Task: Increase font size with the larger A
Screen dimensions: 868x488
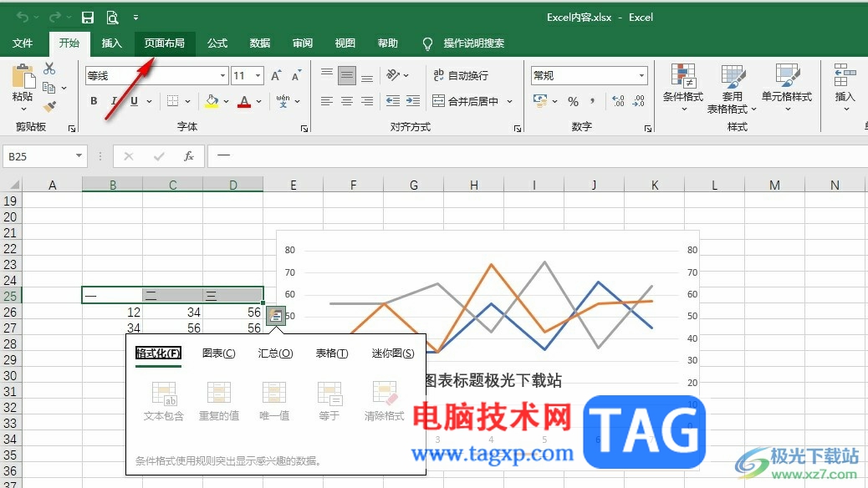Action: point(276,76)
